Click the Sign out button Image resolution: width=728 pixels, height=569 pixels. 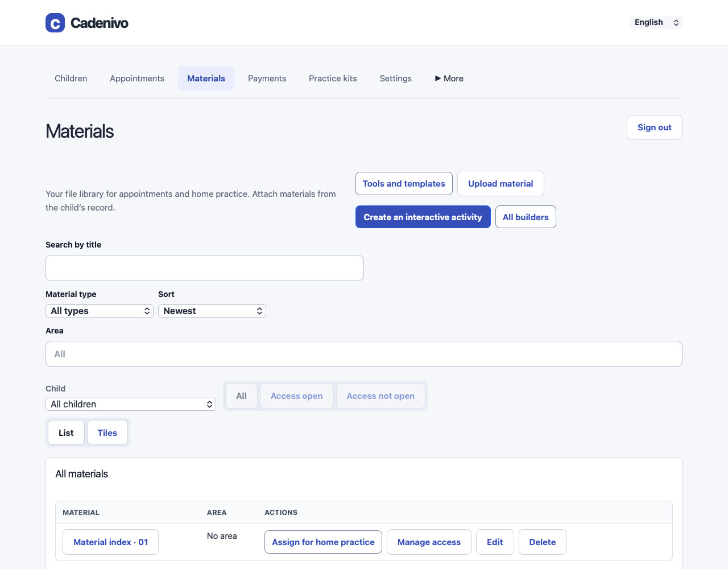(655, 127)
